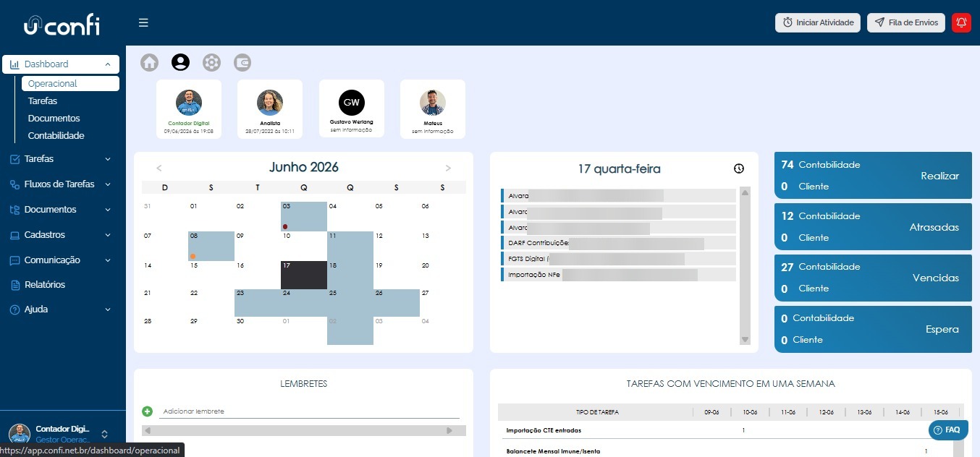Open the red notifications bell

pos(961,22)
